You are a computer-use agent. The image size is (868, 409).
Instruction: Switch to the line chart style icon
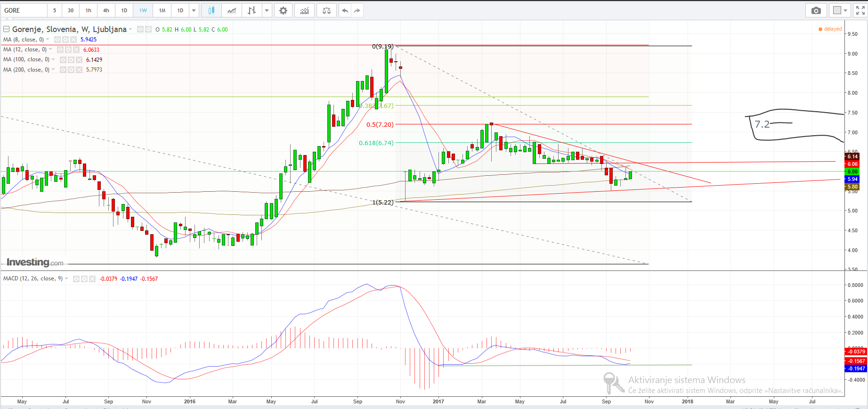232,10
